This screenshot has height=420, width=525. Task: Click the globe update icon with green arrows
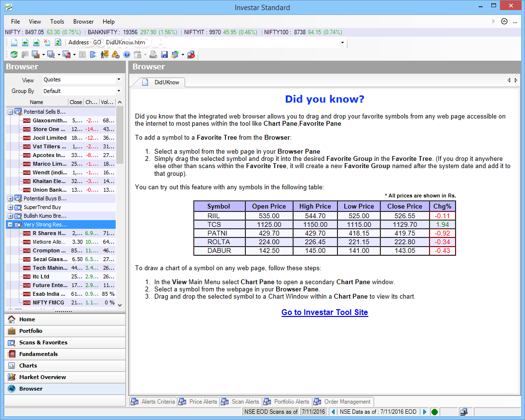[175, 54]
